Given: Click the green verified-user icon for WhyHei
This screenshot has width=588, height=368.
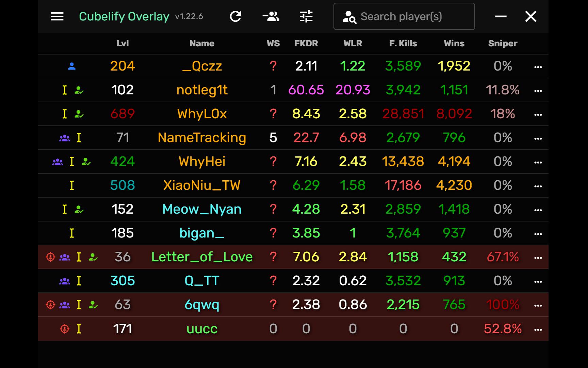Looking at the screenshot, I should [x=86, y=162].
